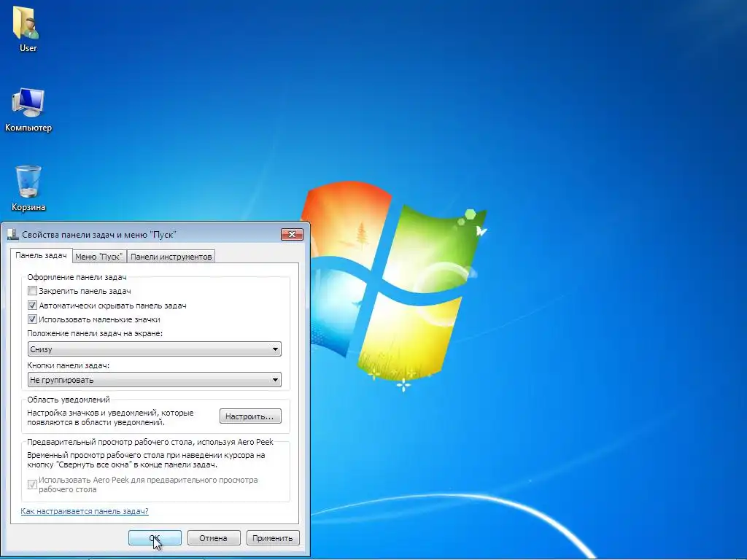This screenshot has height=560, width=747.
Task: Enable the Закрепить панель задач checkbox
Action: (x=32, y=290)
